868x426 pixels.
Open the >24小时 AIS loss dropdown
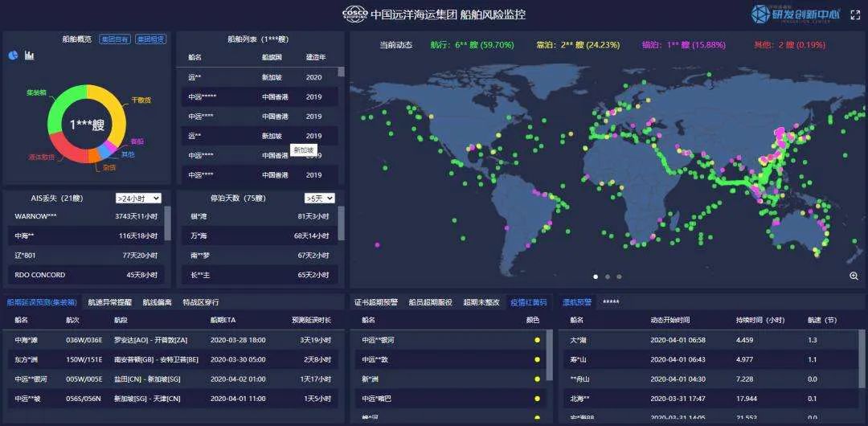coord(138,198)
